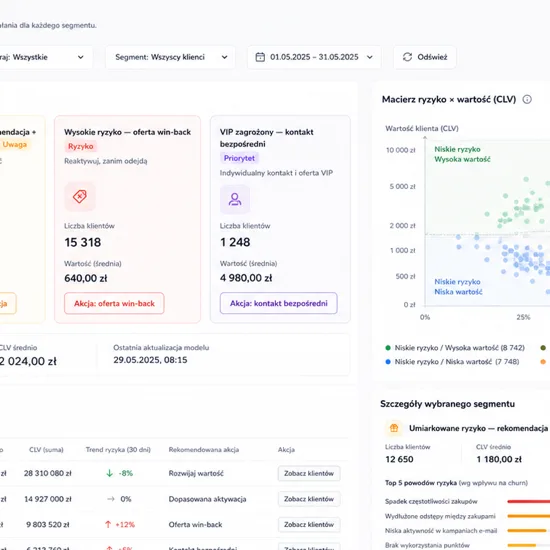
Task: Click the refresh icon in Odśwież button
Action: click(407, 57)
